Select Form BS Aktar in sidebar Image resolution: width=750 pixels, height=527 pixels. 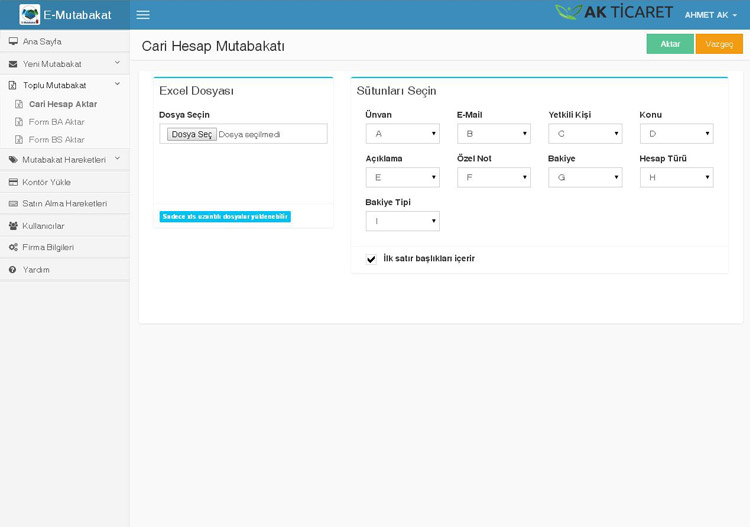coord(56,140)
